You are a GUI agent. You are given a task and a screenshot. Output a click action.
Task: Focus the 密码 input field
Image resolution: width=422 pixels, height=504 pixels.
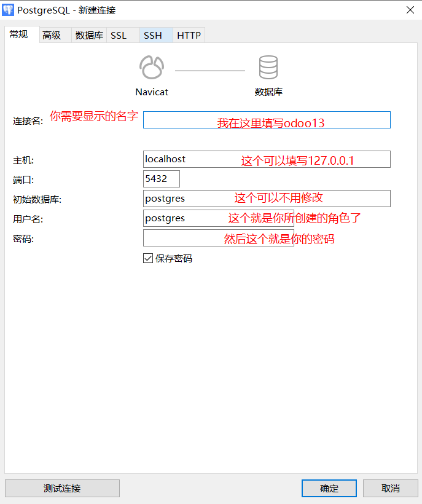coord(219,238)
